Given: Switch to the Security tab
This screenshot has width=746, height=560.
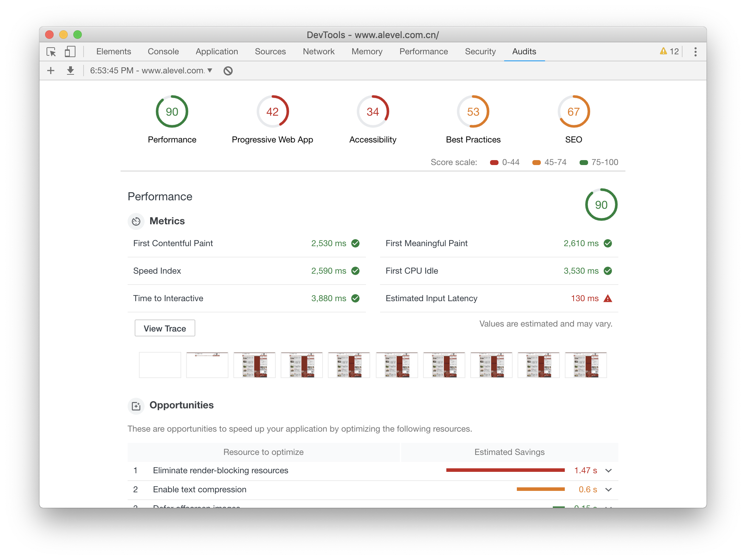Looking at the screenshot, I should coord(480,51).
